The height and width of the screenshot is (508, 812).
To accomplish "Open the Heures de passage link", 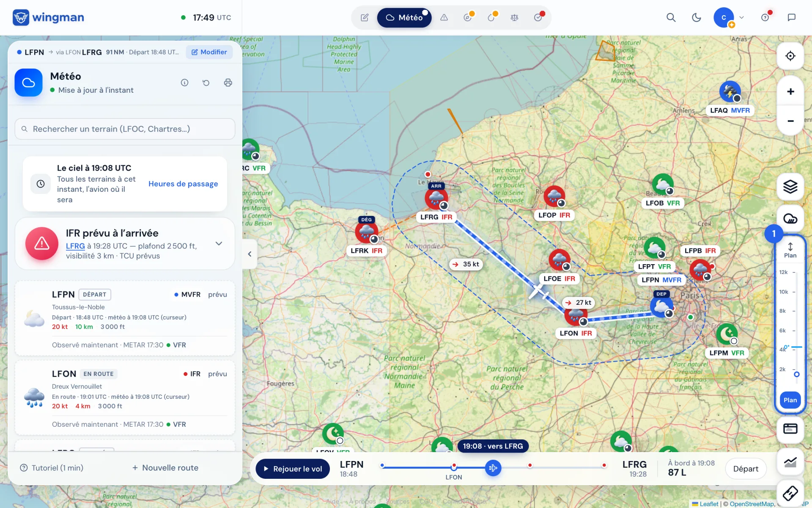I will click(x=183, y=184).
